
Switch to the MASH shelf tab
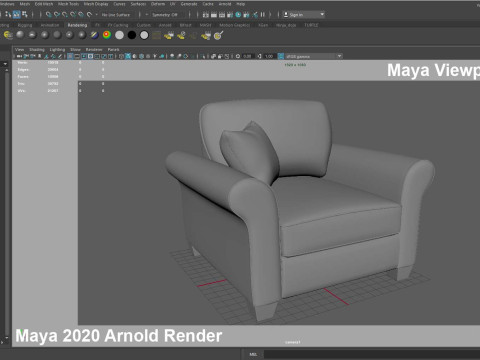[205, 25]
